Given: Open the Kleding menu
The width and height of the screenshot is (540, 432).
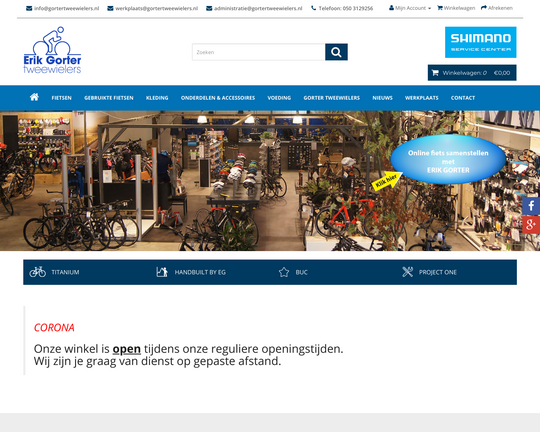Looking at the screenshot, I should point(157,98).
